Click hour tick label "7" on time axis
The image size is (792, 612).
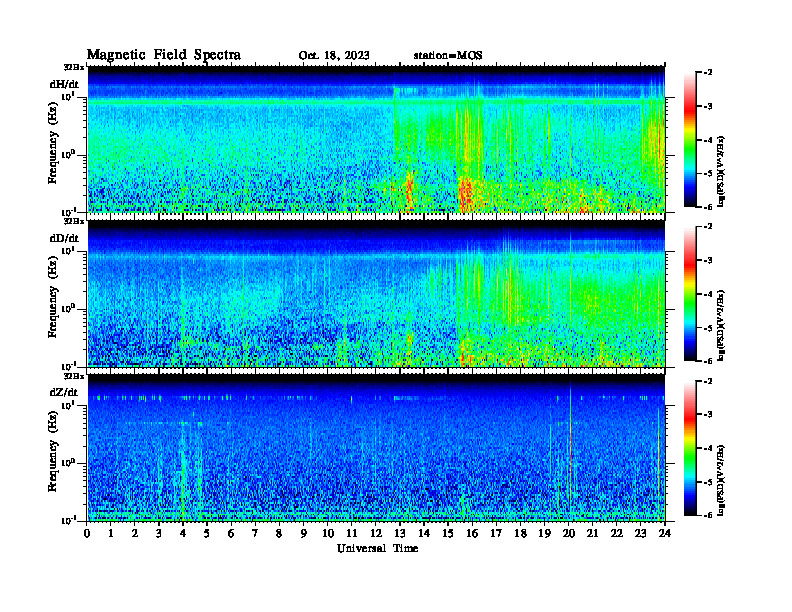coord(255,534)
